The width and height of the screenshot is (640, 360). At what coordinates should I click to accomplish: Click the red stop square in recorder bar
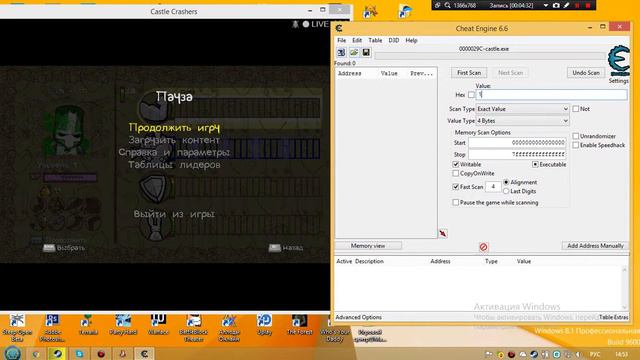(x=588, y=5)
